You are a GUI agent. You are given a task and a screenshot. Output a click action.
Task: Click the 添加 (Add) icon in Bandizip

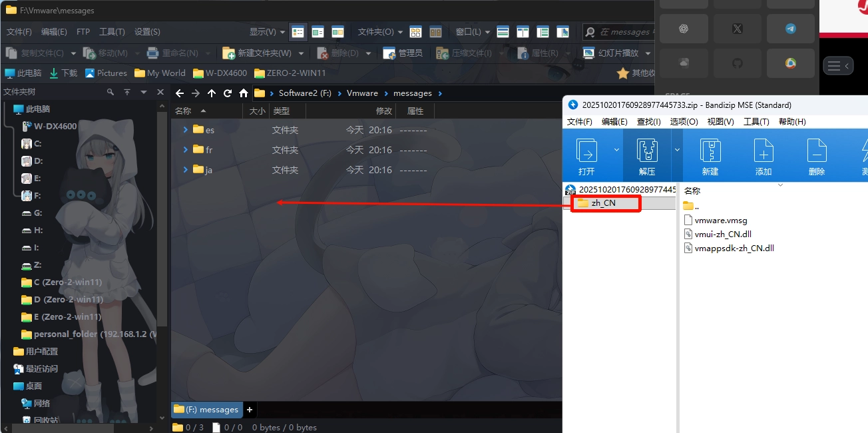763,156
